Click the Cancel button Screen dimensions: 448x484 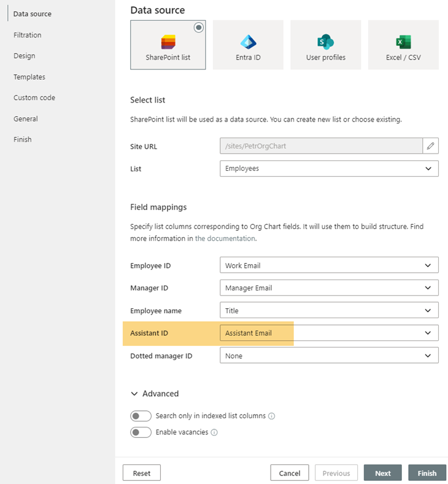coord(290,473)
